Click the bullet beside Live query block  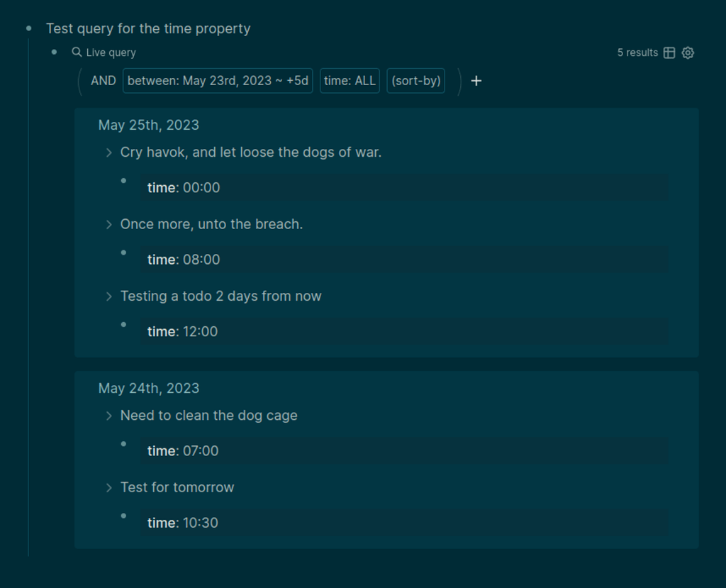pyautogui.click(x=55, y=52)
